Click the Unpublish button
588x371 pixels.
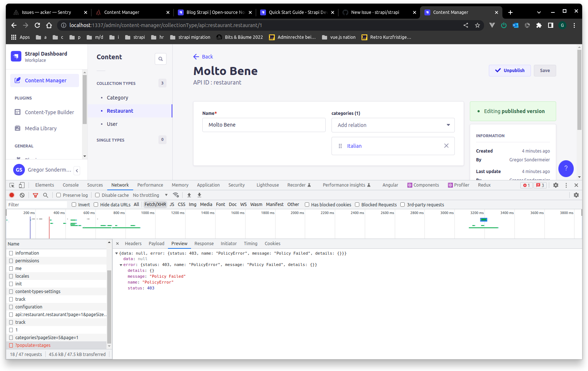[x=510, y=70]
